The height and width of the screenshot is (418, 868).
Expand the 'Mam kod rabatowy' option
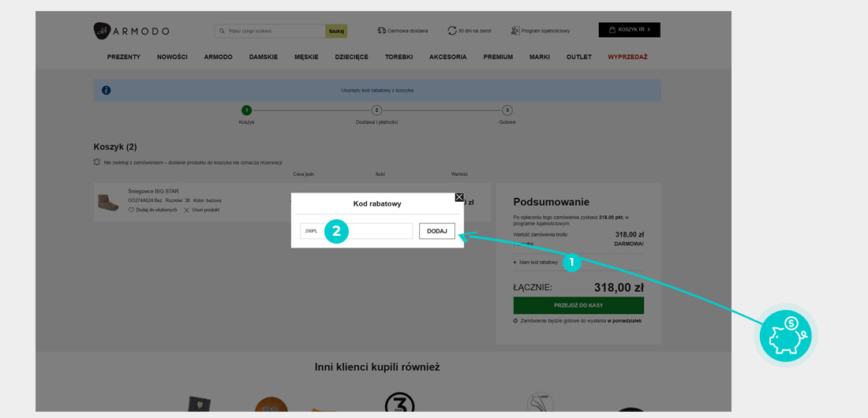[537, 262]
